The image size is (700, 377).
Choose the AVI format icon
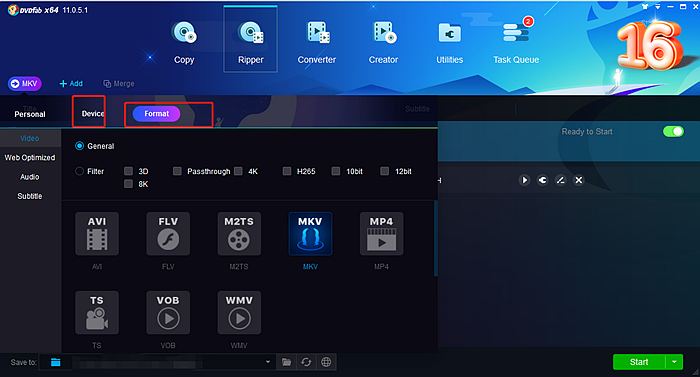pyautogui.click(x=97, y=234)
